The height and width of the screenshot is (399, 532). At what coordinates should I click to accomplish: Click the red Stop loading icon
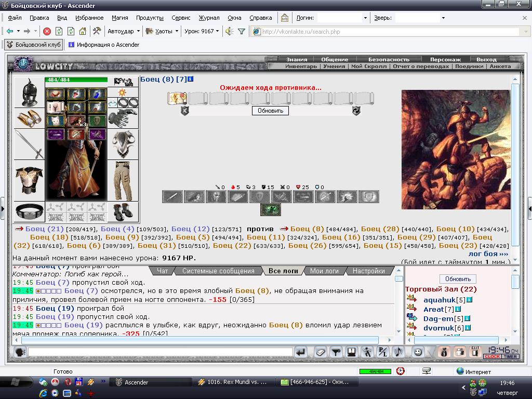point(47,32)
